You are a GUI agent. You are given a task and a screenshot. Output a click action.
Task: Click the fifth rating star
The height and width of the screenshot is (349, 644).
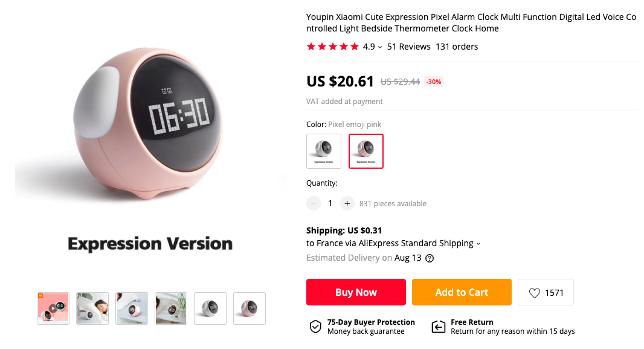354,46
